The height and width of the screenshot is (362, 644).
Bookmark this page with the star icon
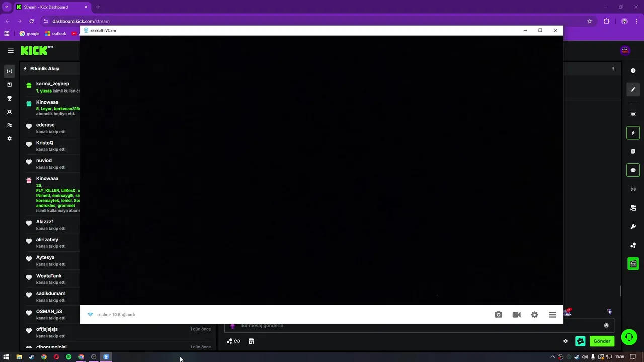(590, 21)
